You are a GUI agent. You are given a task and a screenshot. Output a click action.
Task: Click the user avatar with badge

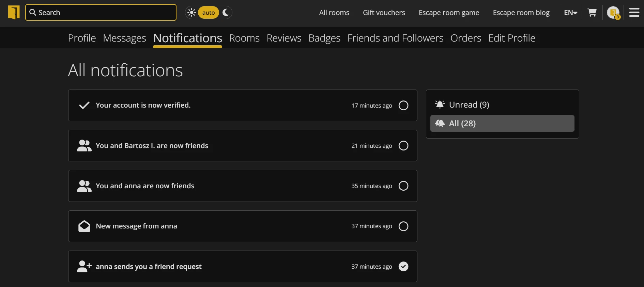(613, 13)
